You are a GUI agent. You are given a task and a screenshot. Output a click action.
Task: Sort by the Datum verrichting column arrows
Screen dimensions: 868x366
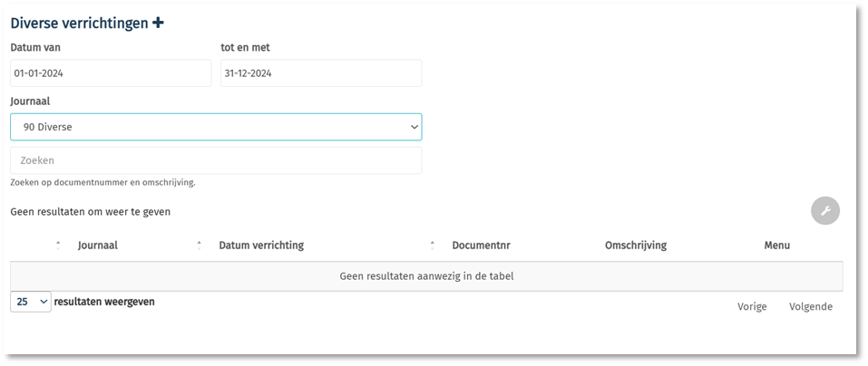pos(433,246)
